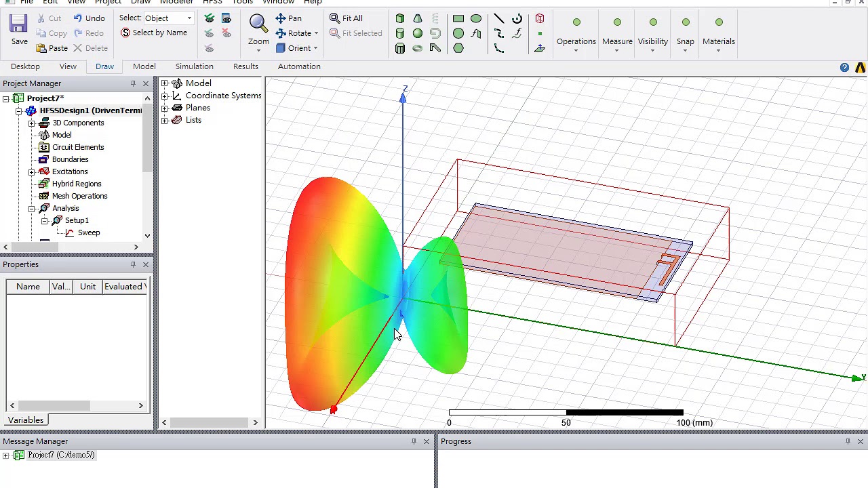This screenshot has width=868, height=488.
Task: Open the Variables tab in Properties
Action: [x=26, y=420]
